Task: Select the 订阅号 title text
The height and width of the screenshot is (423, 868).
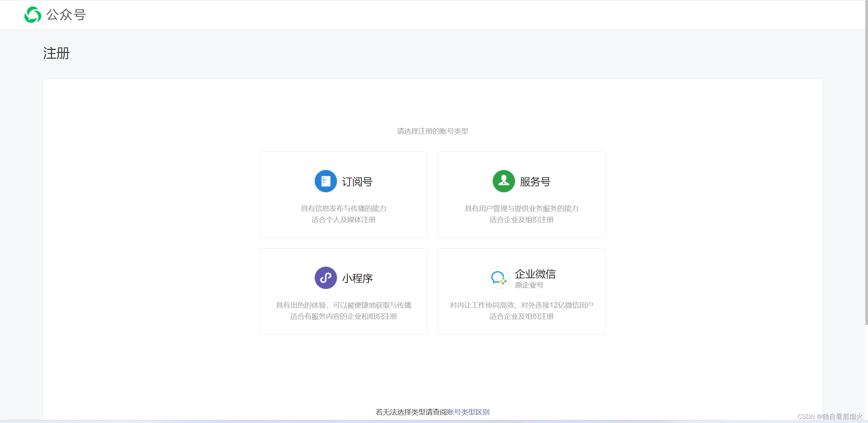Action: click(x=357, y=182)
